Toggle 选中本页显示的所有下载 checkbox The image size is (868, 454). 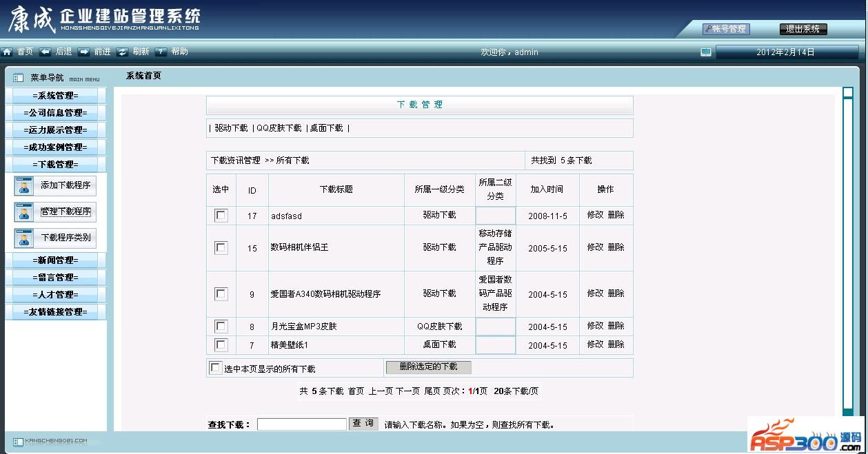click(x=215, y=368)
